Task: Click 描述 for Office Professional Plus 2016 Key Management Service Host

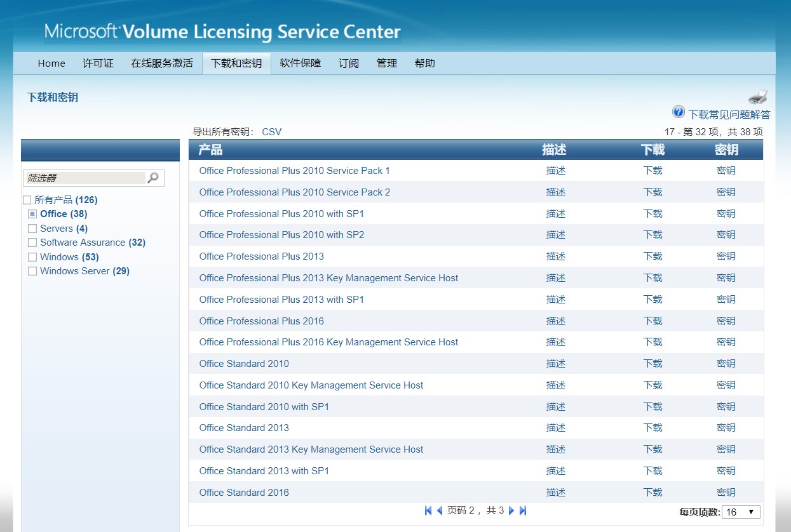Action: tap(556, 342)
